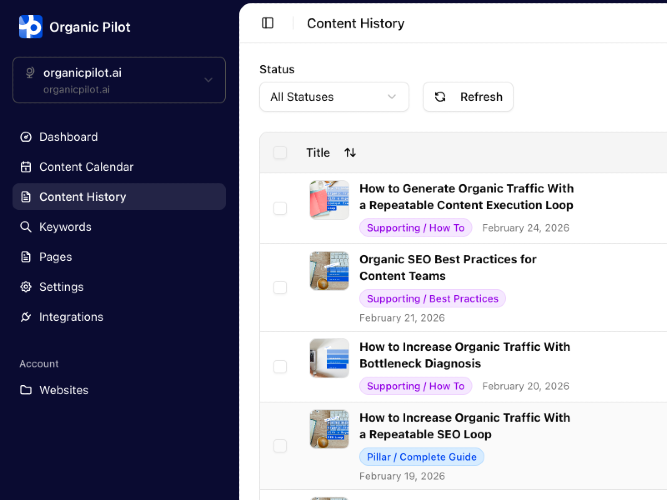Sort by Title using the arrows icon

tap(350, 153)
